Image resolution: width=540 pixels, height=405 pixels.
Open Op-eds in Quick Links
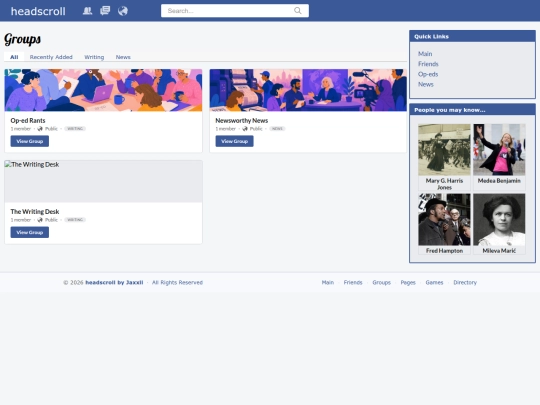[428, 74]
